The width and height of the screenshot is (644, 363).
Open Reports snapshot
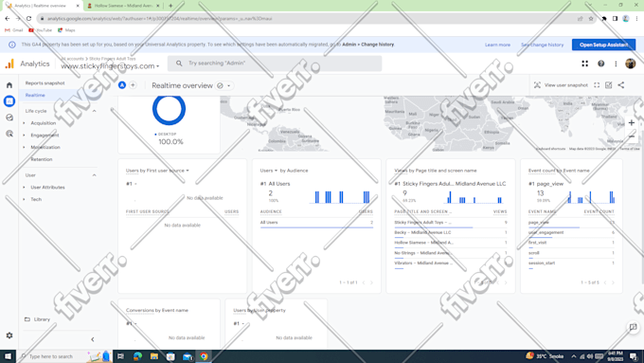(45, 83)
